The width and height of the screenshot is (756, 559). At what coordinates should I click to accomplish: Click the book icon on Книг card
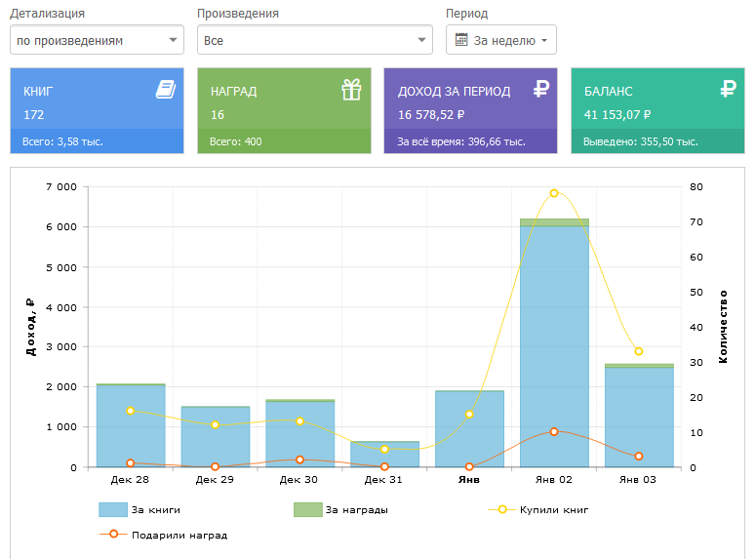point(165,90)
